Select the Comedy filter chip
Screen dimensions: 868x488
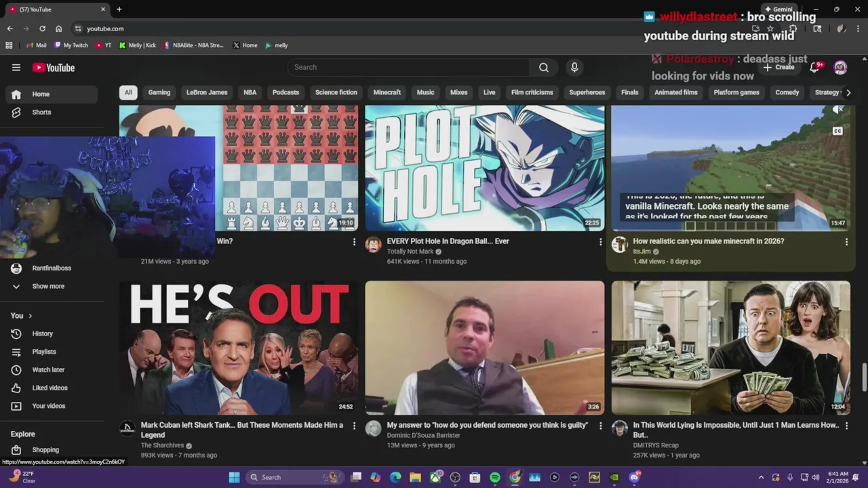pos(787,92)
